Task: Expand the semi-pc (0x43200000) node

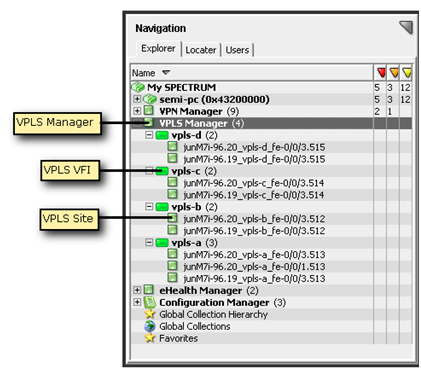Action: coord(137,99)
